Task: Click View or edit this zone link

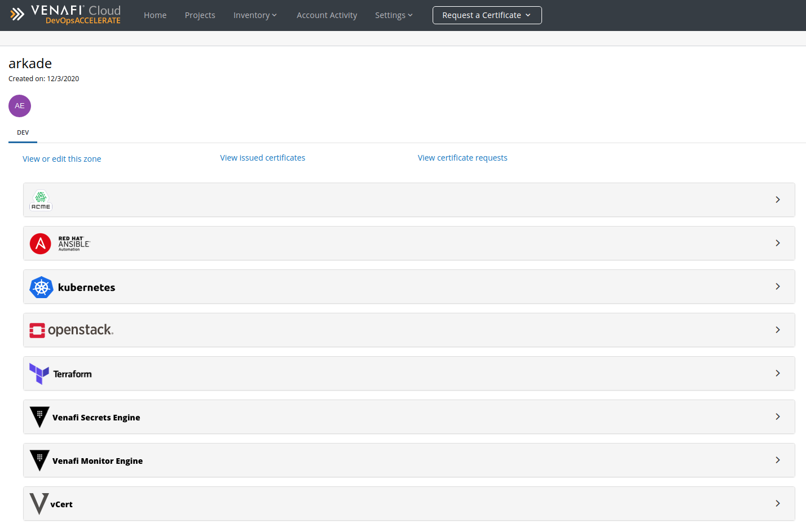Action: [x=62, y=159]
